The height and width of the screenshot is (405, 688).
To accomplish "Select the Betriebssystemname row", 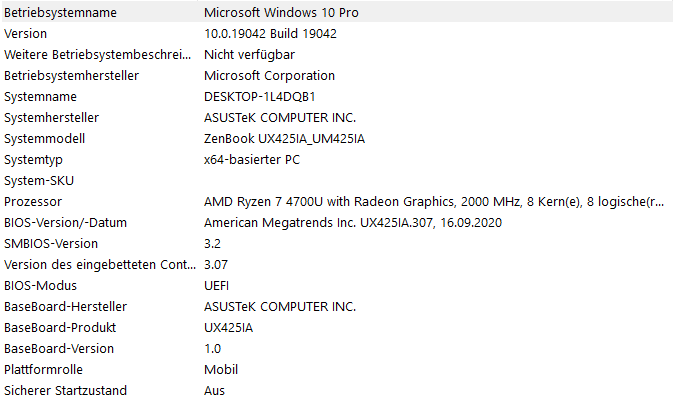I will pyautogui.click(x=337, y=12).
